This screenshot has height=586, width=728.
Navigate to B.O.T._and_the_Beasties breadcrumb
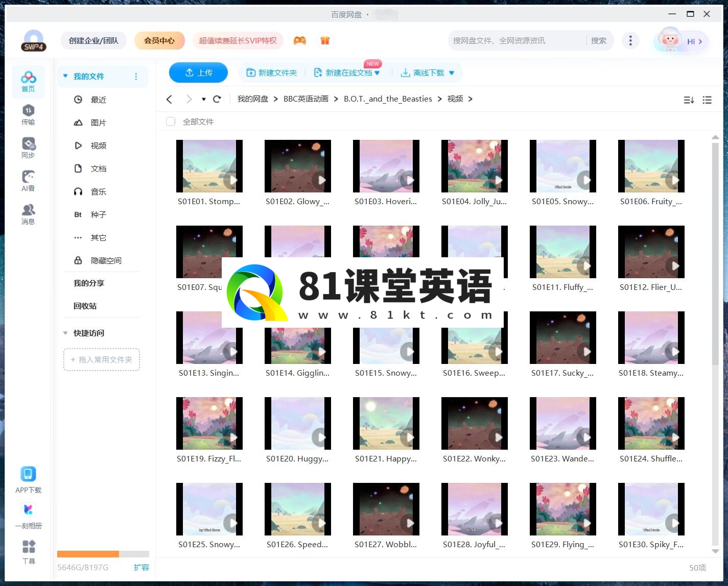[388, 99]
